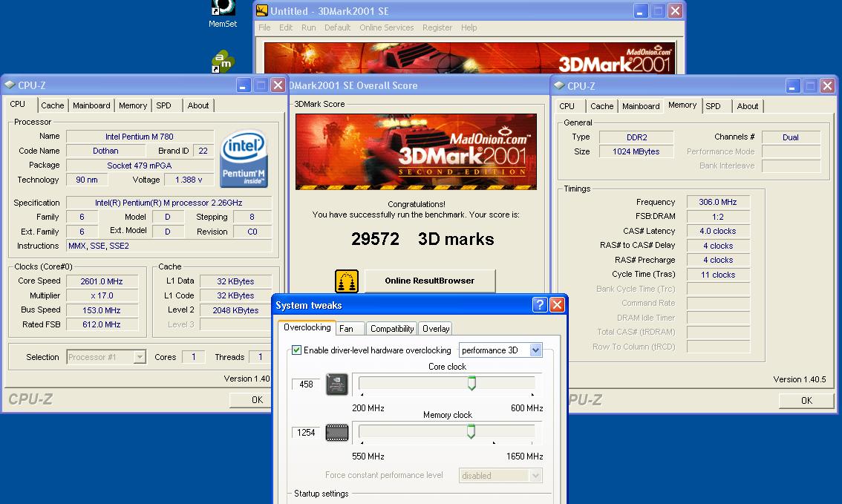Click the processor name Intel Pentium M 780
This screenshot has width=842, height=504.
[140, 137]
